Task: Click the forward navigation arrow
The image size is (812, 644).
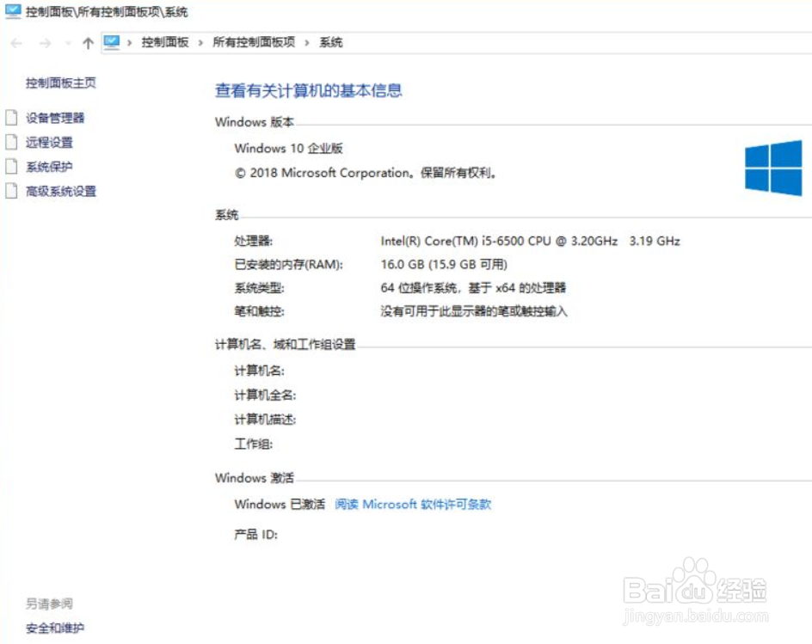Action: [x=45, y=44]
